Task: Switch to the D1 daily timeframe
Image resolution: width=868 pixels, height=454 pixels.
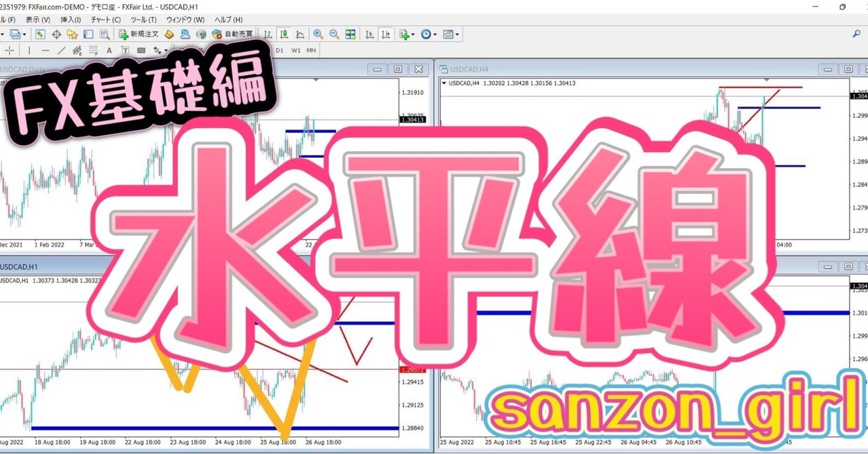Action: pyautogui.click(x=279, y=50)
